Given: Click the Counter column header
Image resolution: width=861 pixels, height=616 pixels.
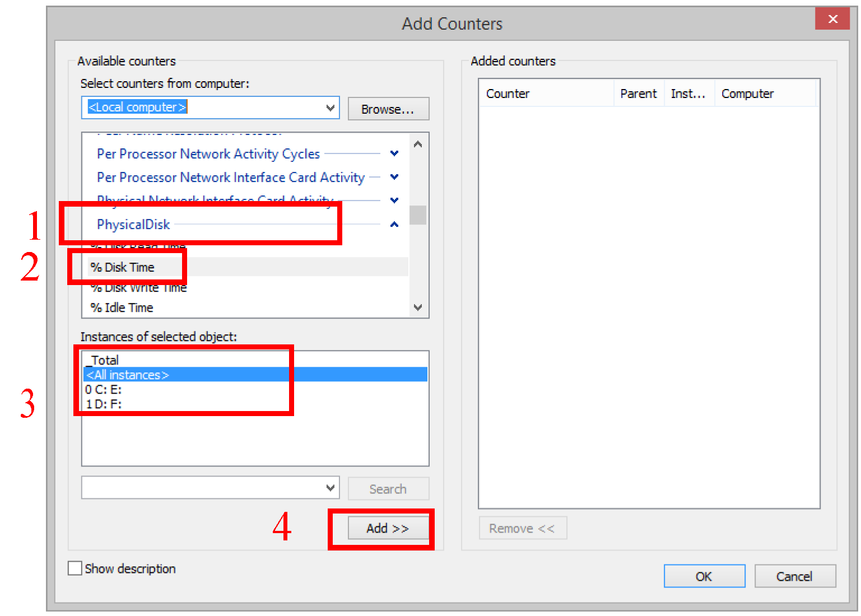Looking at the screenshot, I should click(508, 94).
